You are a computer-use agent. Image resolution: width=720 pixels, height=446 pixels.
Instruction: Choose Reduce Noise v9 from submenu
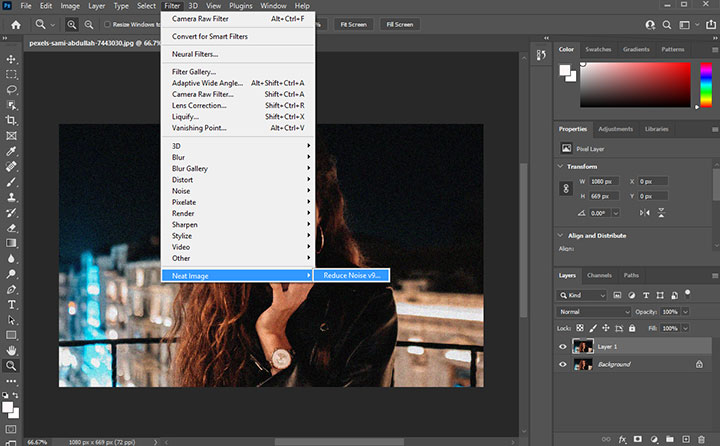click(349, 275)
